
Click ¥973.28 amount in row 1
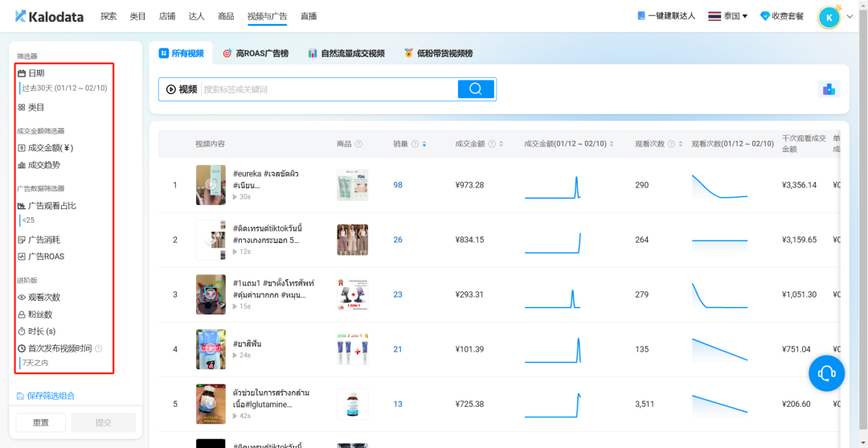(469, 185)
